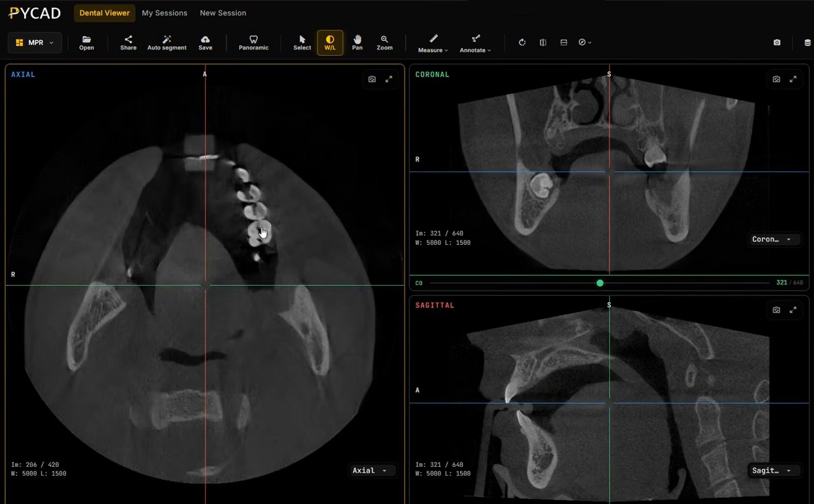Screen dimensions: 814x504
Task: Click the coronal crosshair center point
Action: (x=609, y=172)
